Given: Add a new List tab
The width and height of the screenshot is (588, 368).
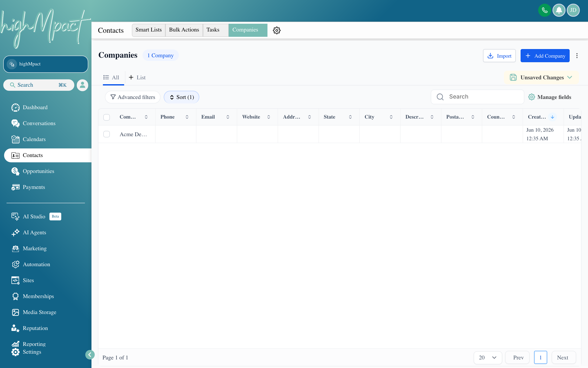Looking at the screenshot, I should click(x=137, y=77).
